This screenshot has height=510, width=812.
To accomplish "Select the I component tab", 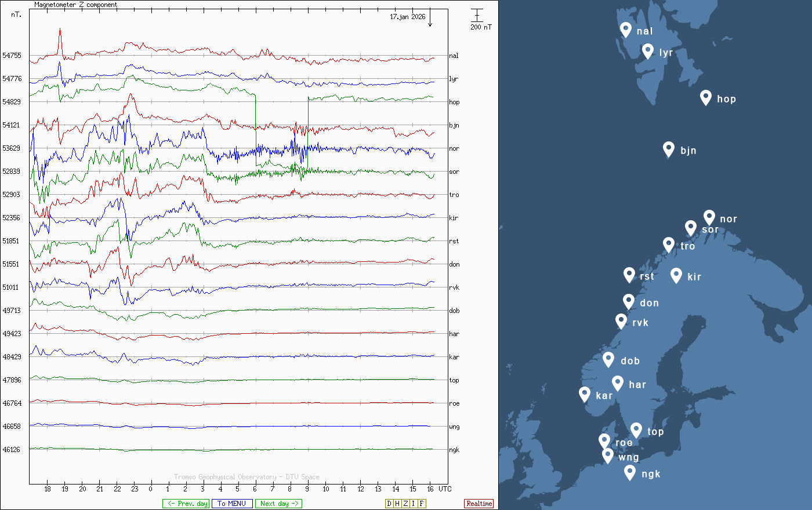I will coord(414,504).
